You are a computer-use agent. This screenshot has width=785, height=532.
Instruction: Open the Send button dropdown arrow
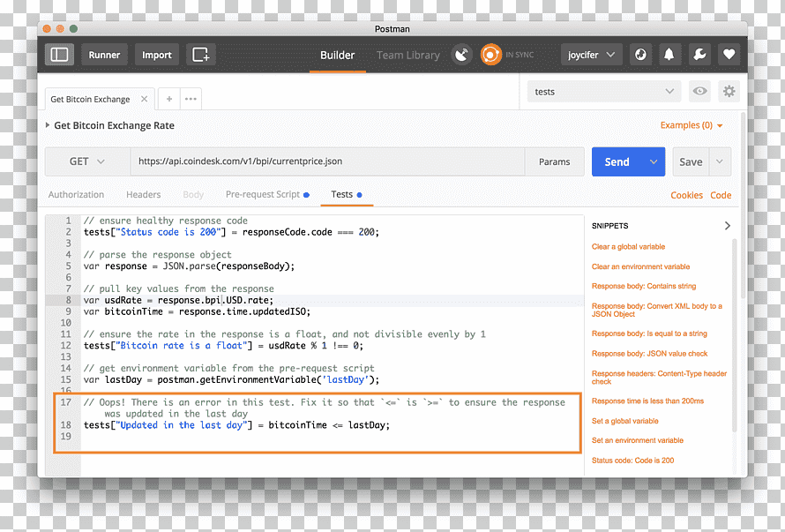[654, 161]
